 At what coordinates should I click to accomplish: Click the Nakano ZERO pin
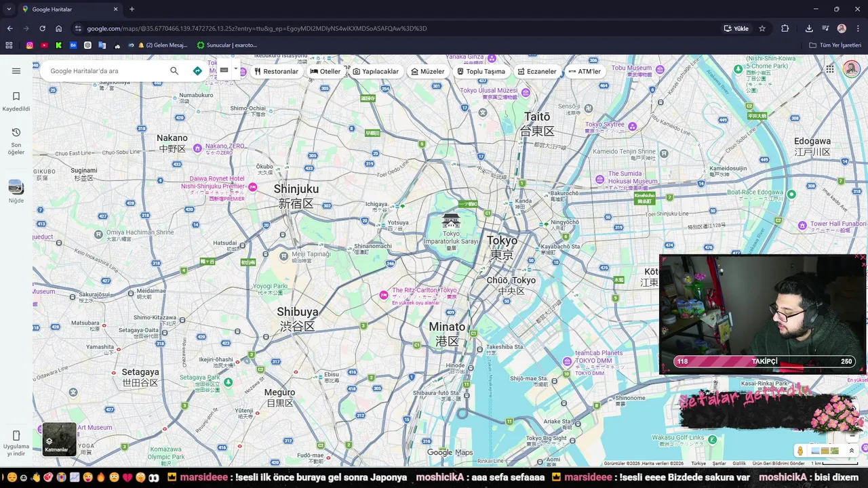click(x=197, y=148)
